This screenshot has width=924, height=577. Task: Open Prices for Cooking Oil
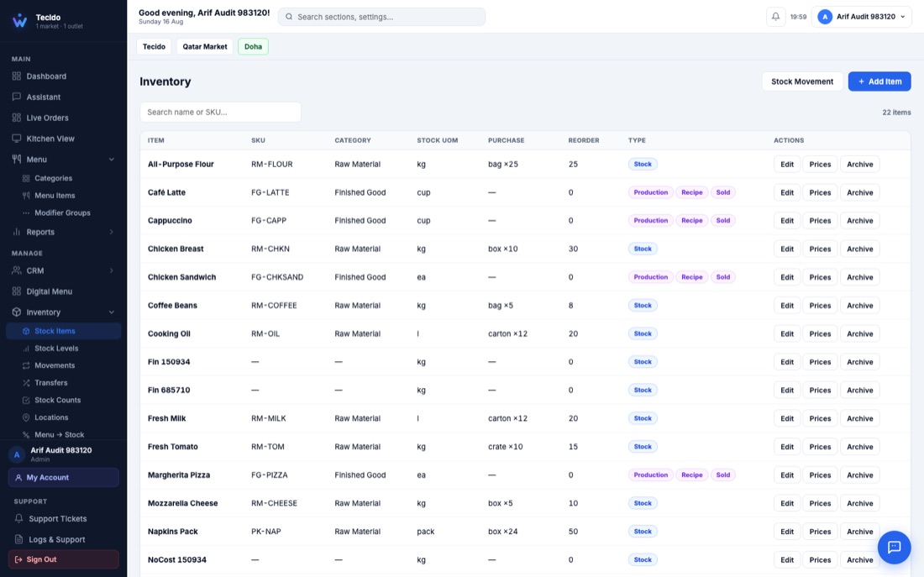pyautogui.click(x=820, y=333)
